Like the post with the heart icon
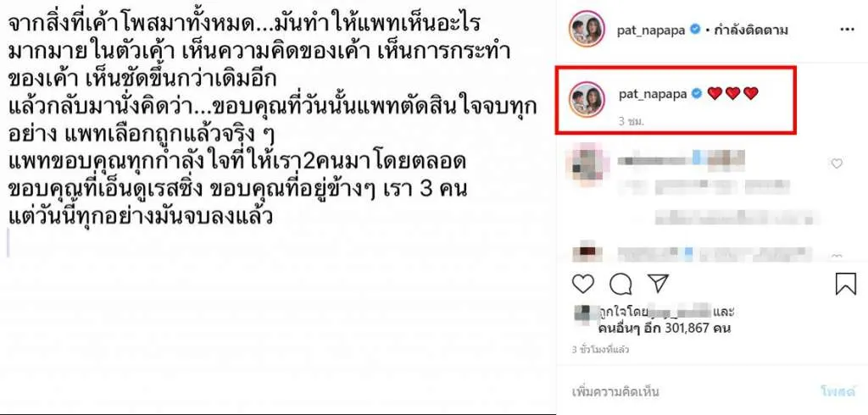Screen dimensions: 868x415 582,284
